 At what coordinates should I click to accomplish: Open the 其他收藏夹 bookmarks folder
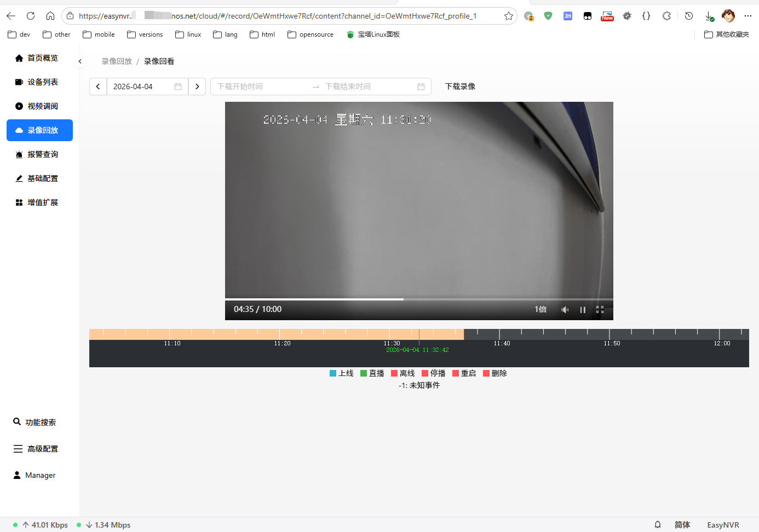pos(727,34)
